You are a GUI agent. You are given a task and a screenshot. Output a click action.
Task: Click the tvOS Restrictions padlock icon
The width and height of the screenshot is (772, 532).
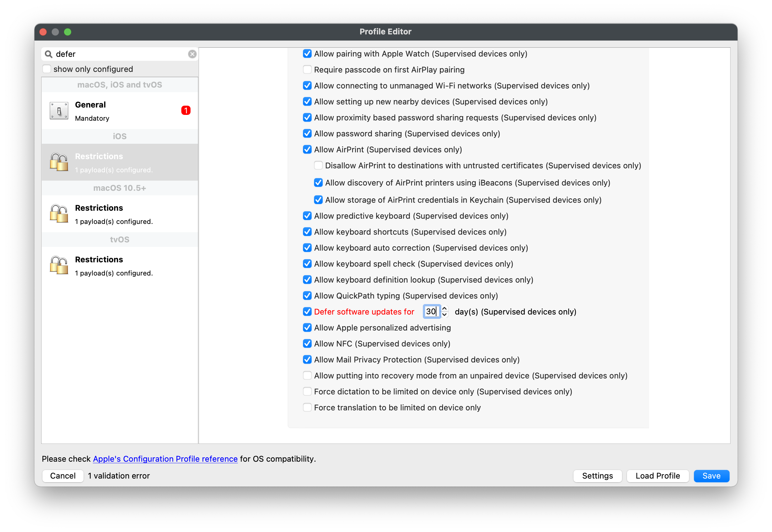pyautogui.click(x=59, y=265)
